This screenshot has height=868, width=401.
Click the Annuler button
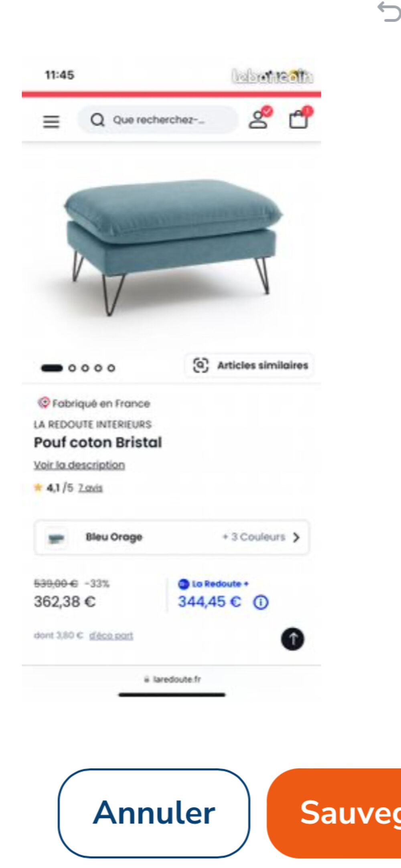point(154,813)
